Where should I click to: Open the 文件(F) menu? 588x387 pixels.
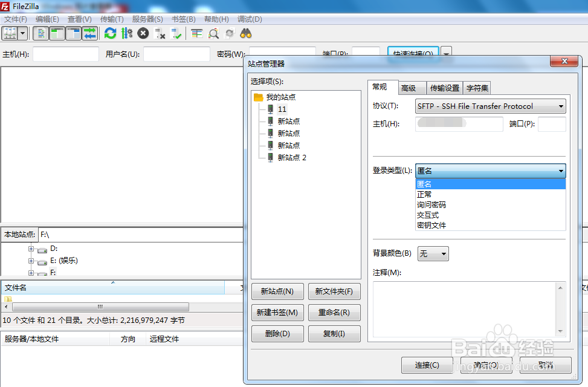[15, 19]
